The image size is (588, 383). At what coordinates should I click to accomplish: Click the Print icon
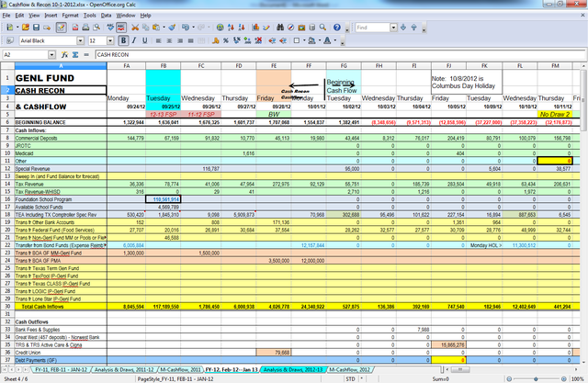(x=85, y=28)
